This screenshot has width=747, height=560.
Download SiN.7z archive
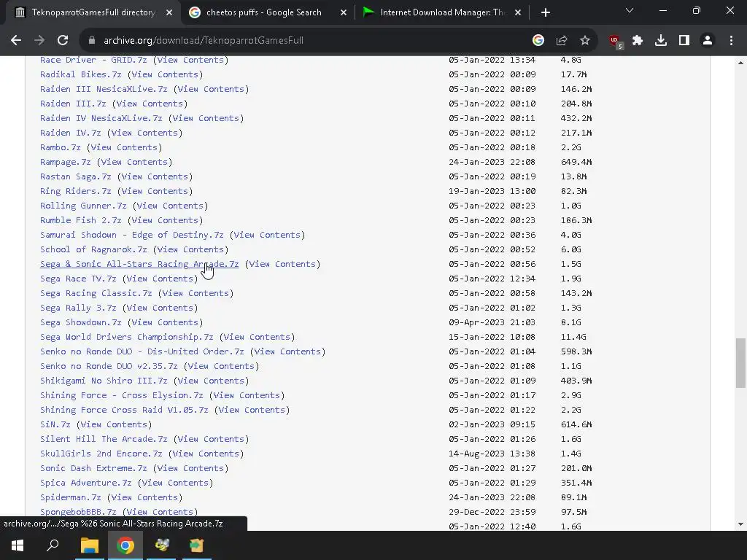coord(55,424)
